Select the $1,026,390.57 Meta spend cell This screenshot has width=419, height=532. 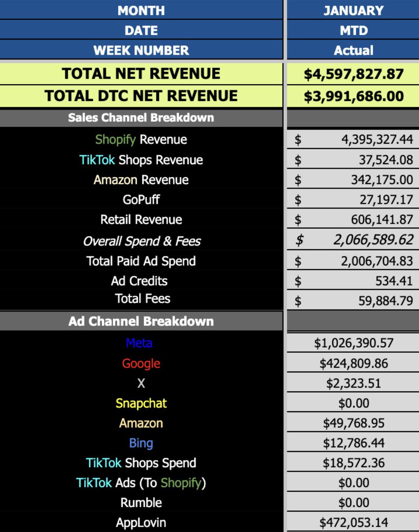click(x=353, y=343)
